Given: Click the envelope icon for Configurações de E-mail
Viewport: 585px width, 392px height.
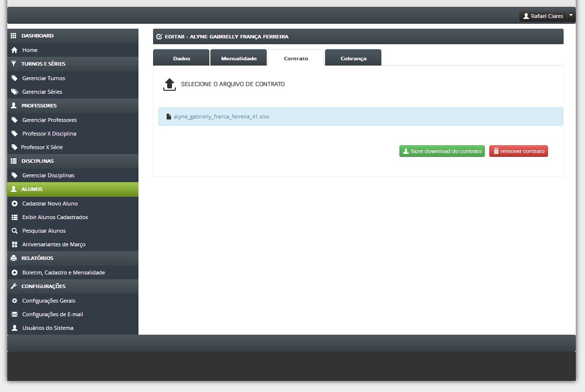Looking at the screenshot, I should [14, 314].
